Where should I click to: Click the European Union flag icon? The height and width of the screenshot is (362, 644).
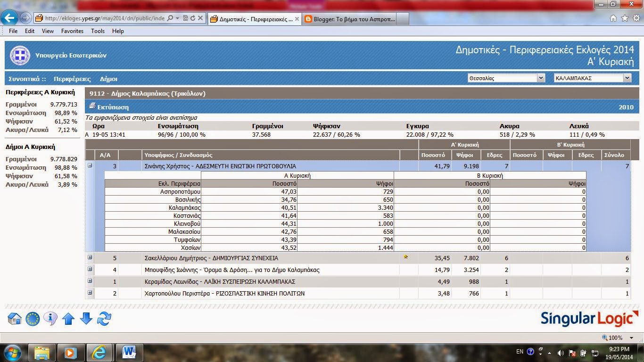[33, 319]
